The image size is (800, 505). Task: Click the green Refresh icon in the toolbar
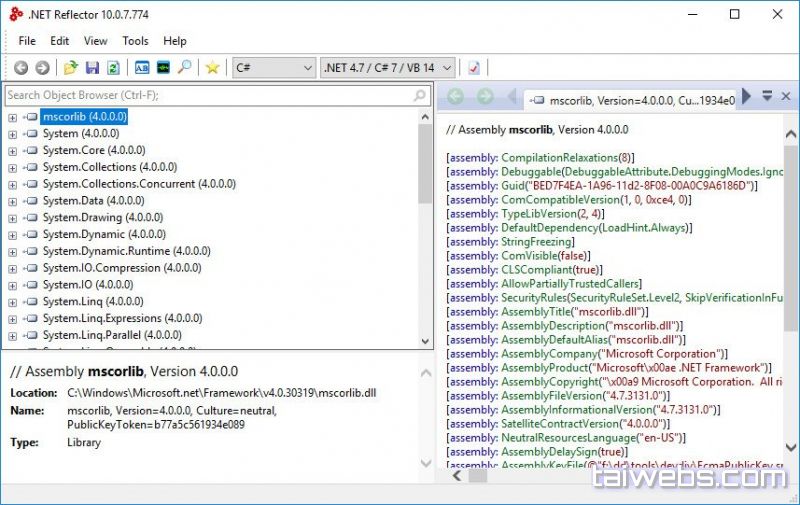coord(113,68)
